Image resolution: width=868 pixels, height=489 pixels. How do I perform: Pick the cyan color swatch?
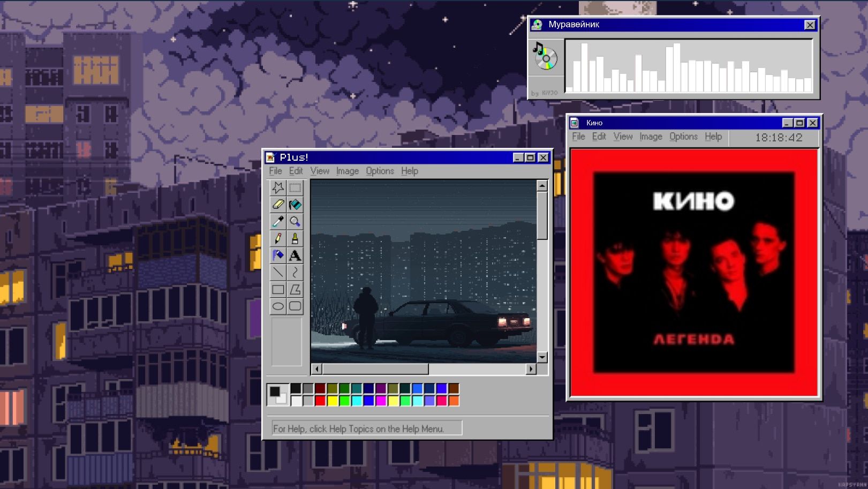[357, 400]
